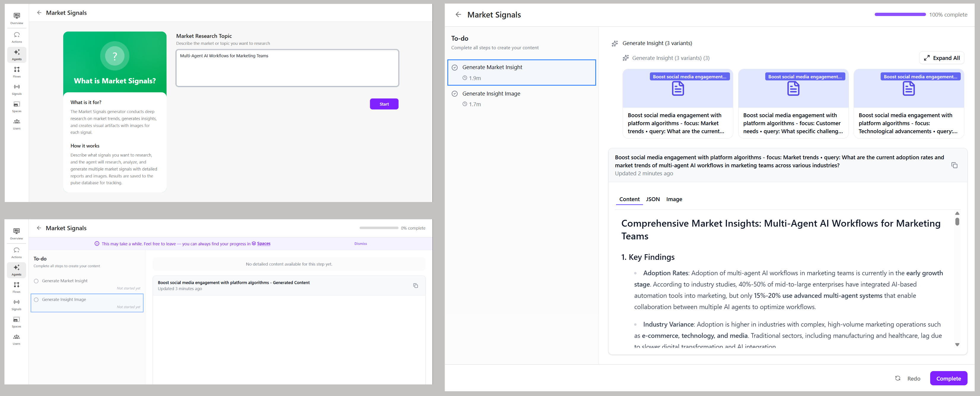The width and height of the screenshot is (980, 396).
Task: Open Spaces link in notice banner
Action: click(x=261, y=244)
